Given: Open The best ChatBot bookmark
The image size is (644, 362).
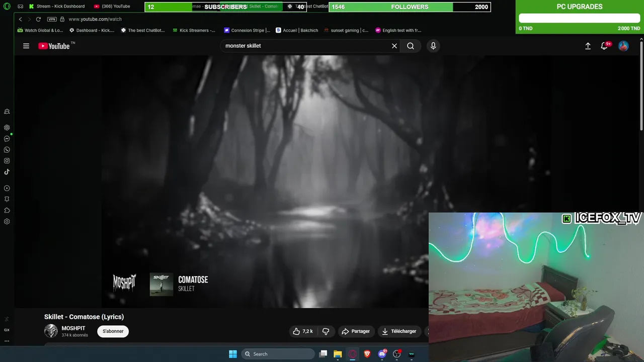Looking at the screenshot, I should click(142, 30).
